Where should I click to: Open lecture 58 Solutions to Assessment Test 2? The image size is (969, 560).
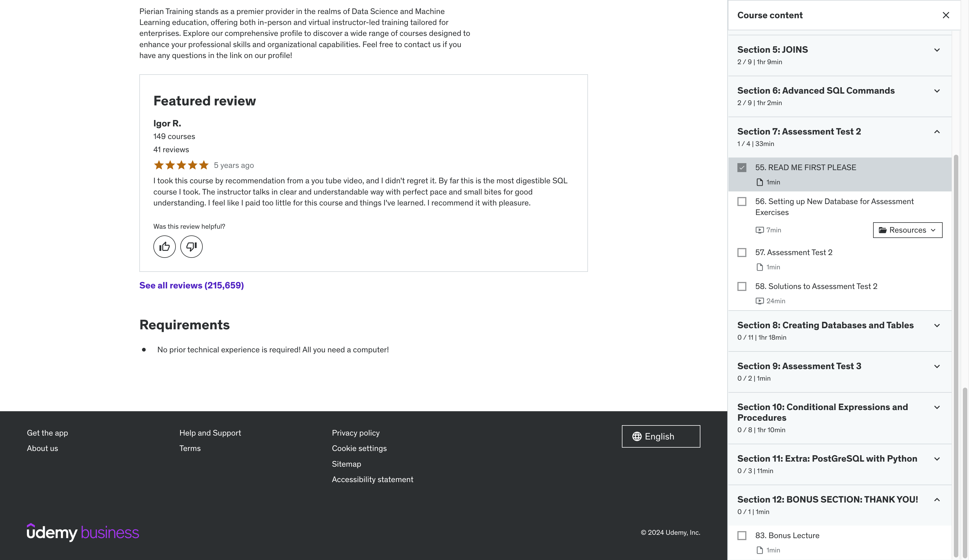[816, 286]
